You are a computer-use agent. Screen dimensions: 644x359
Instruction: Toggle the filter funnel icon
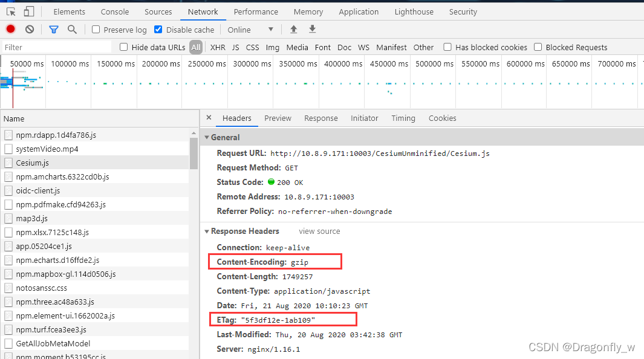pos(54,30)
